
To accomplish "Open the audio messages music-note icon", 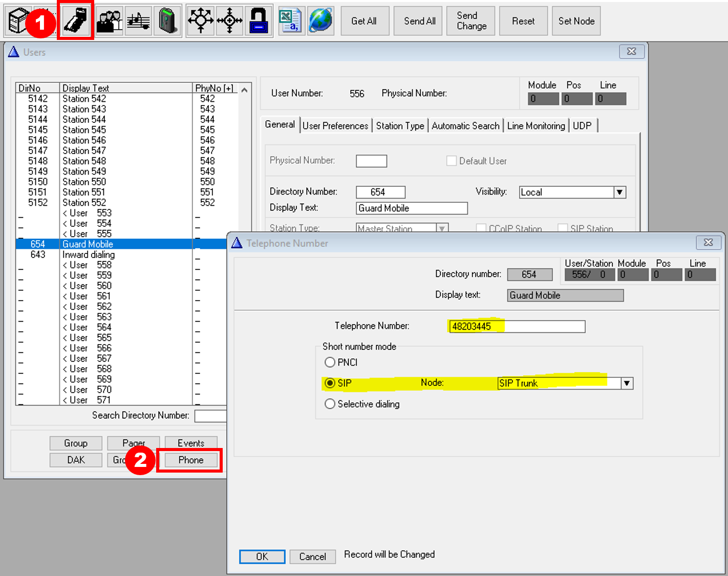I will click(x=138, y=21).
